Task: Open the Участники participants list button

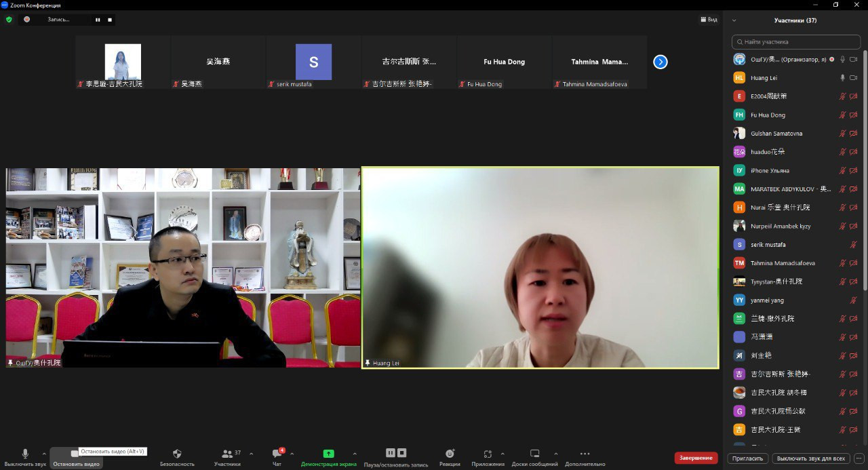Action: [x=227, y=454]
